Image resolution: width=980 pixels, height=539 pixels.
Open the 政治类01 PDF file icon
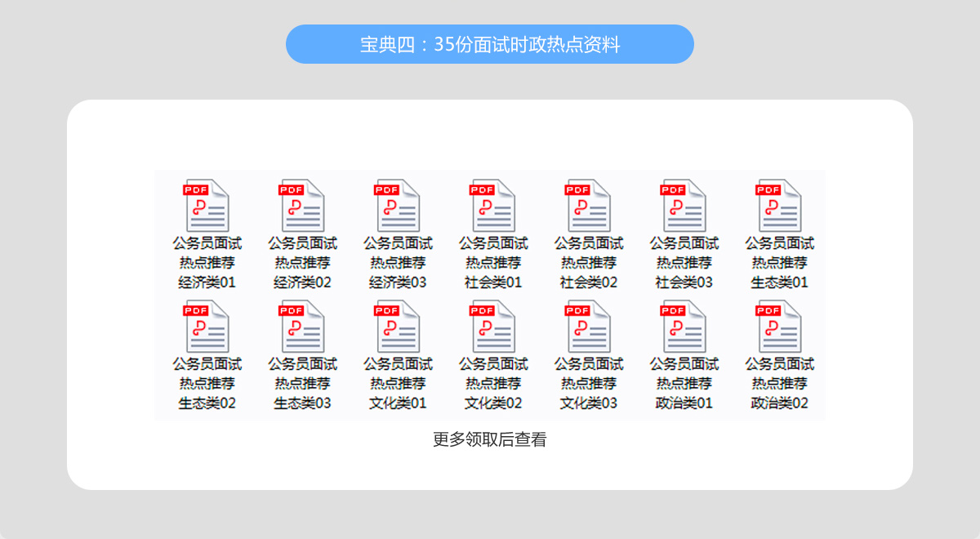click(x=684, y=327)
